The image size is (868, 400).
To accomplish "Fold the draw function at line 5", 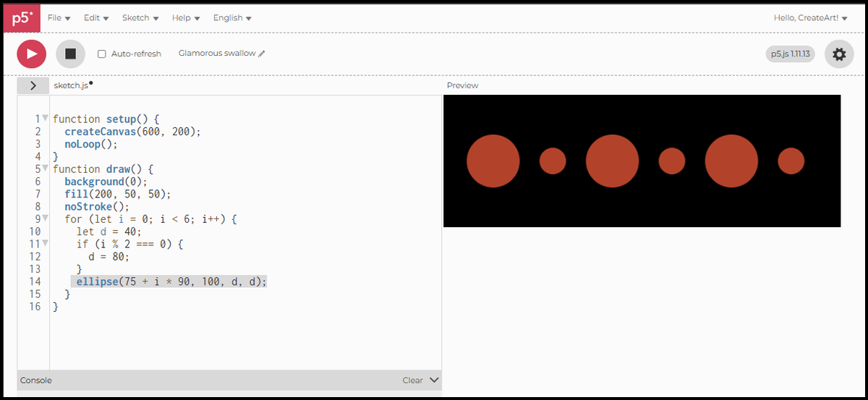I will tap(45, 169).
